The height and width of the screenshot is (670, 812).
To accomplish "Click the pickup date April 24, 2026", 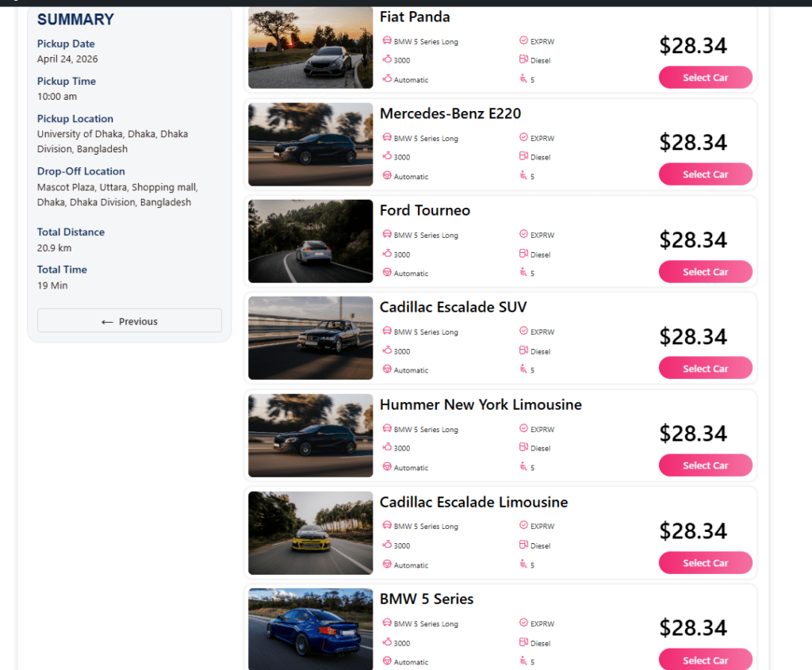I will [x=67, y=59].
